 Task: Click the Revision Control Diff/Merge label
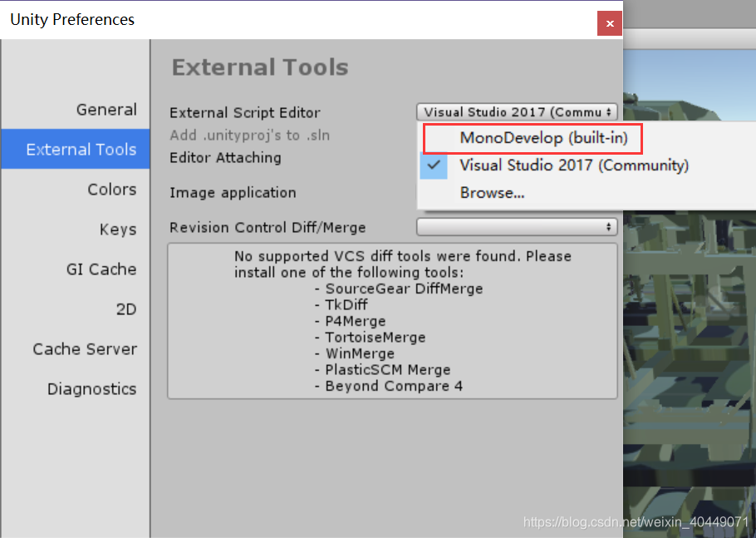[x=268, y=227]
